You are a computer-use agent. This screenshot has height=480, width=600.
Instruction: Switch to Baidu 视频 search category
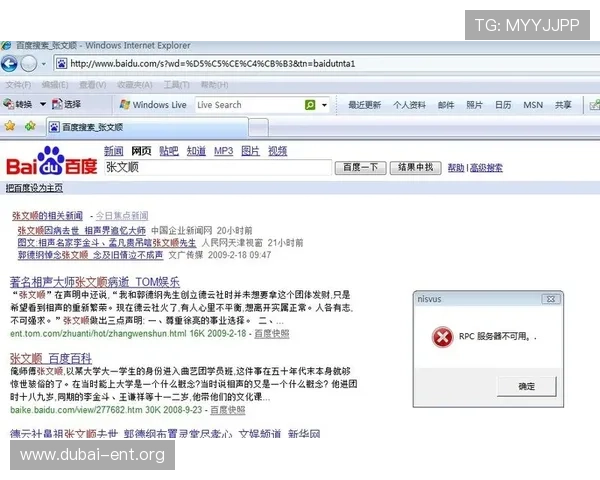point(277,151)
